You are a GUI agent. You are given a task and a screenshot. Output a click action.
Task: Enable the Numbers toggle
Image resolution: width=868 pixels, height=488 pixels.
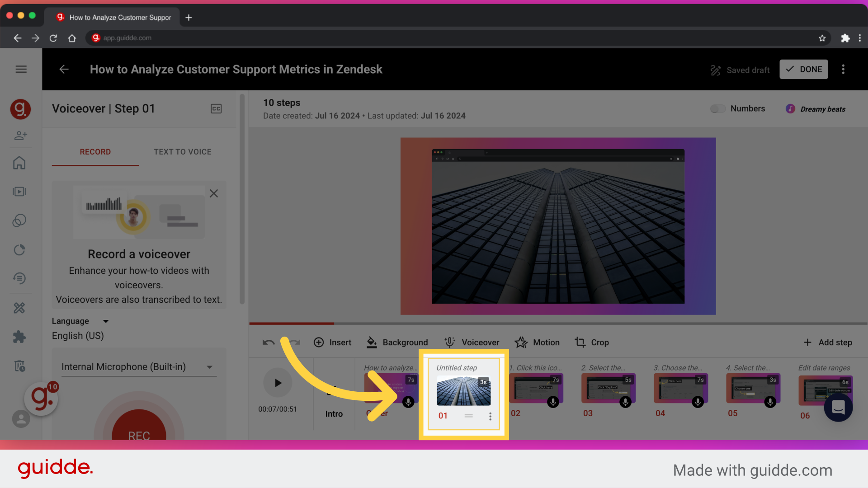[x=717, y=108]
